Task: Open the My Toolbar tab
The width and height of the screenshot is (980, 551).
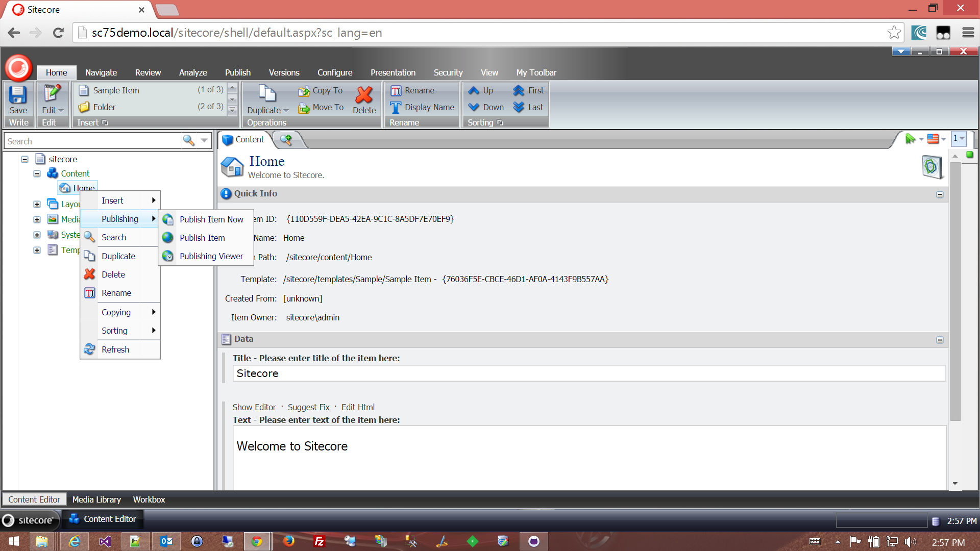Action: [x=536, y=72]
